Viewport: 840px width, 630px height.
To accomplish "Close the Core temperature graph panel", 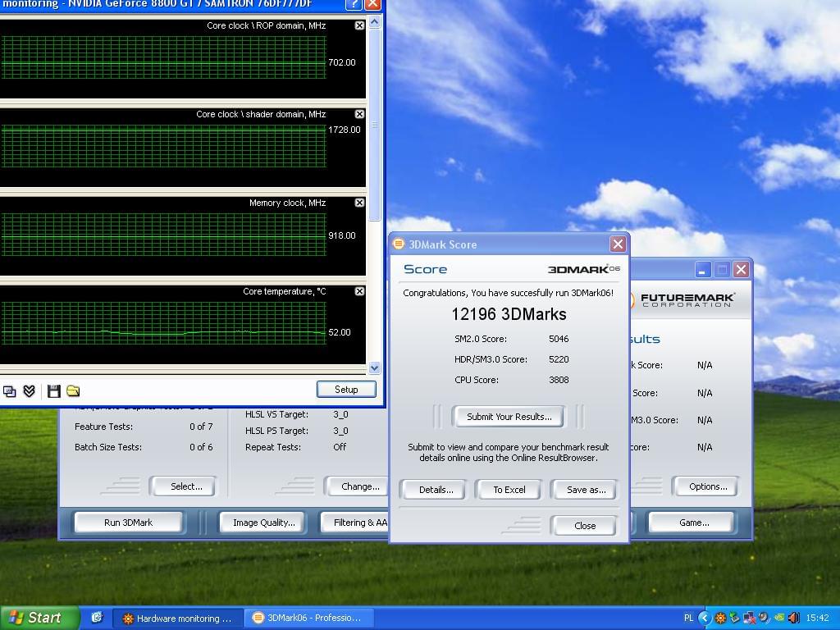I will click(x=359, y=291).
